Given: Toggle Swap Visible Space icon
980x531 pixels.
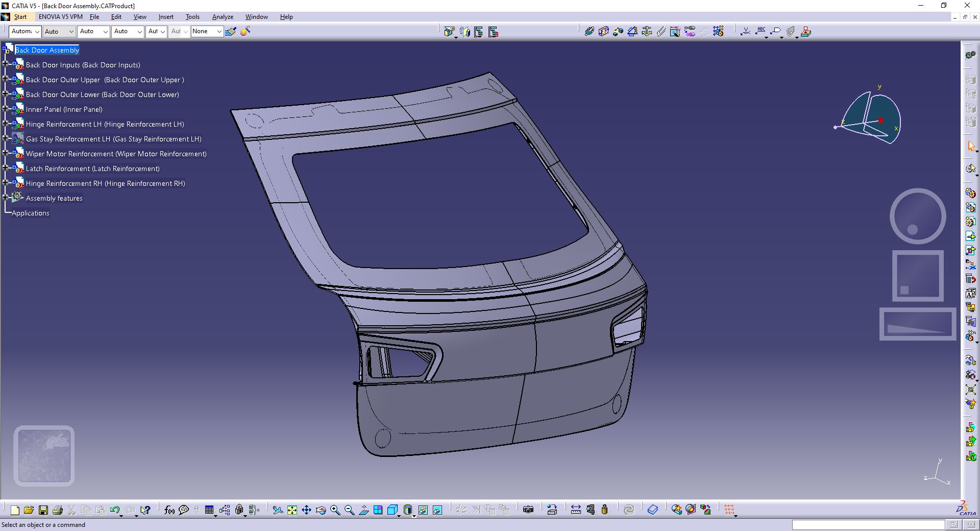Looking at the screenshot, I should [437, 510].
